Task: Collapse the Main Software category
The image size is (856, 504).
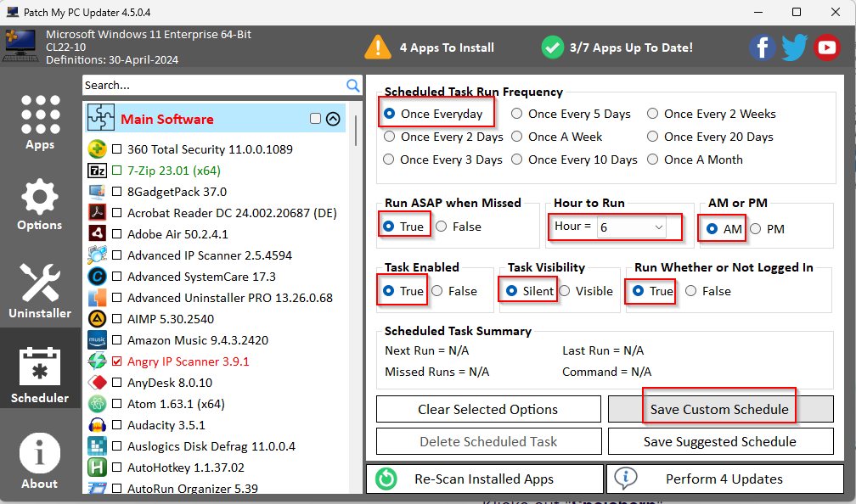Action: (333, 119)
